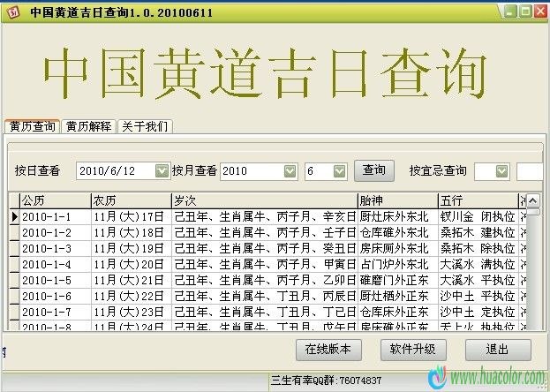Click the cell 11月(大)19日
This screenshot has width=550, height=392.
coord(132,248)
